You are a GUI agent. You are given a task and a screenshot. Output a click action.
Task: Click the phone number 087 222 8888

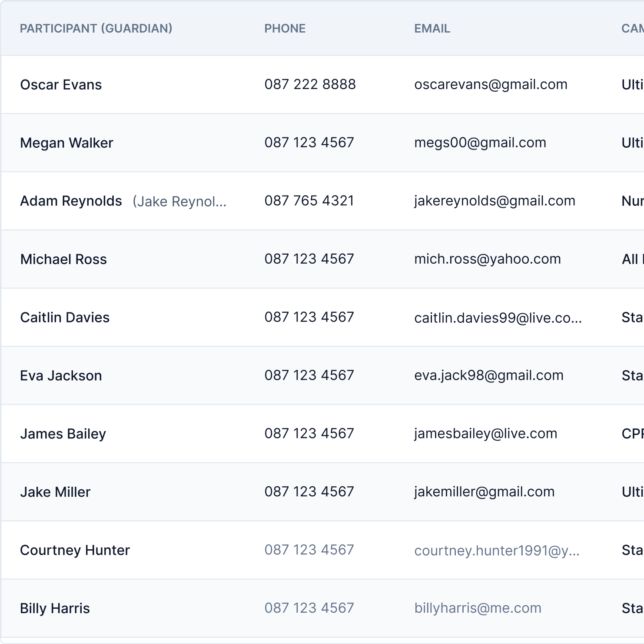(x=310, y=85)
